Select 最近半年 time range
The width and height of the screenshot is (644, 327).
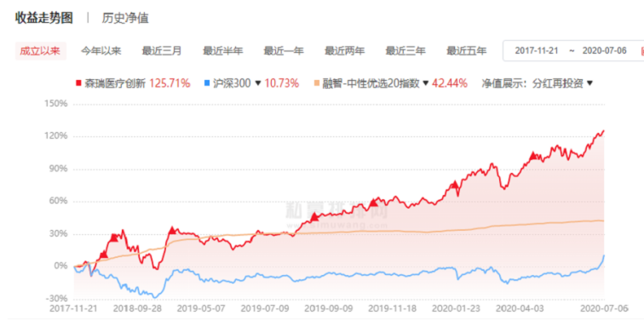223,51
